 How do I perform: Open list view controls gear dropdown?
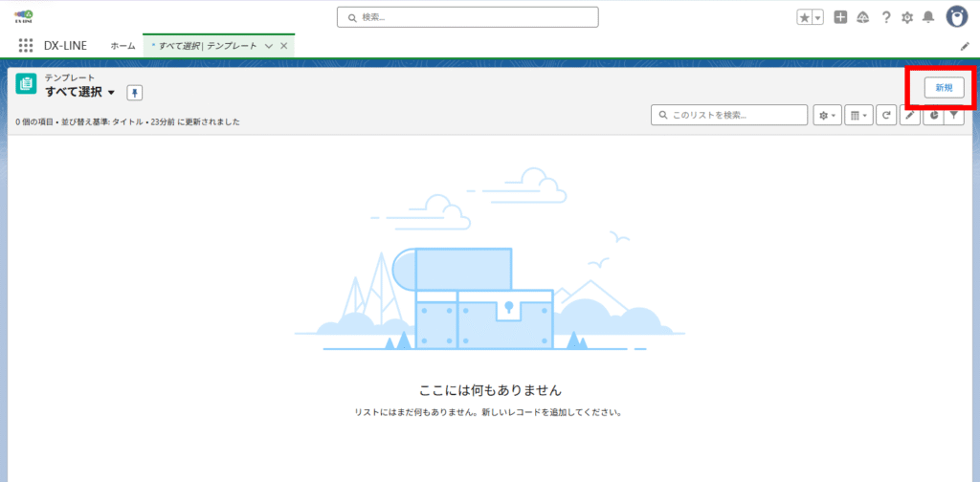point(827,115)
